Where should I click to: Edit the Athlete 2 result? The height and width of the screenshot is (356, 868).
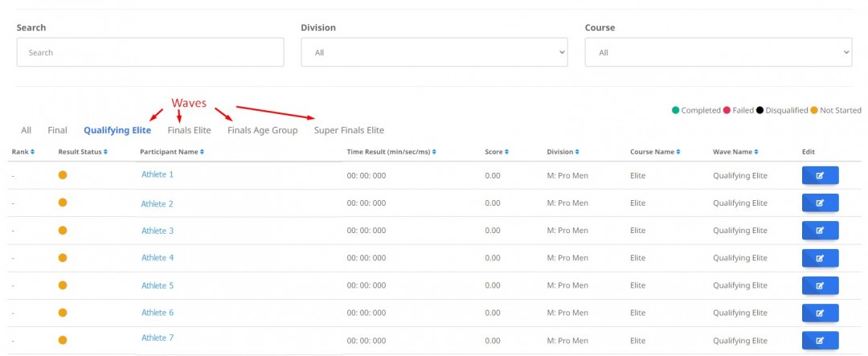coord(820,203)
